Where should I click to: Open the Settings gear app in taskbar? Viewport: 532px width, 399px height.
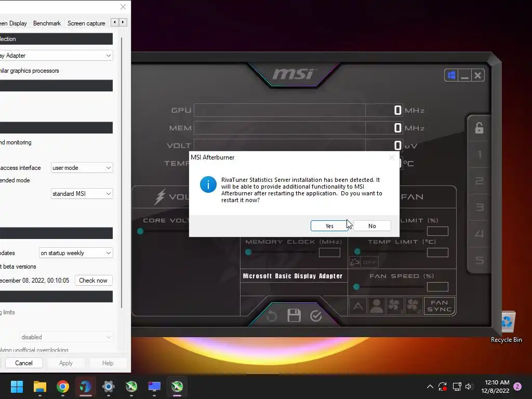pos(109,387)
